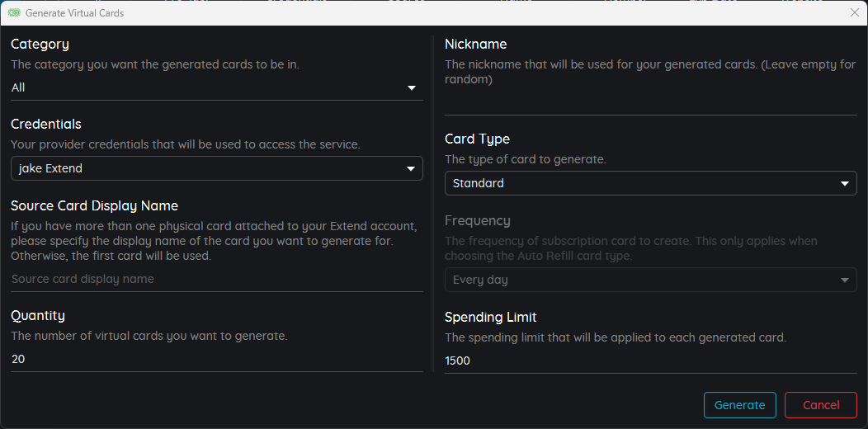Focus the Source card display name field
This screenshot has height=429, width=868.
(216, 279)
